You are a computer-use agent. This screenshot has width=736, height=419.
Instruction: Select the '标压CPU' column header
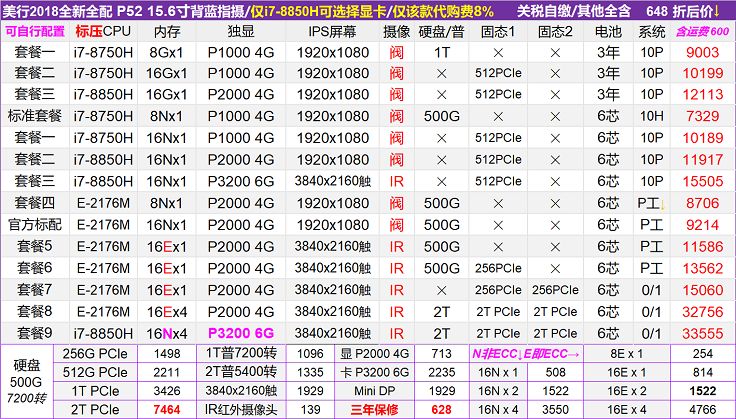click(x=103, y=31)
